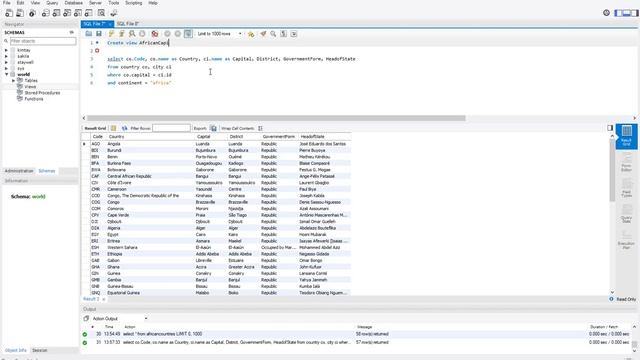Switch to the second SQL File tab
The height and width of the screenshot is (360, 640).
pyautogui.click(x=127, y=24)
